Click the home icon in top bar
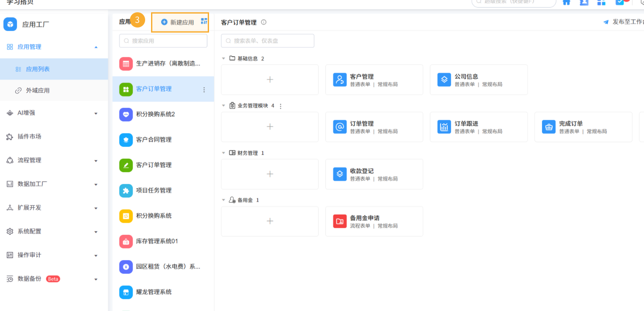 pos(566,2)
